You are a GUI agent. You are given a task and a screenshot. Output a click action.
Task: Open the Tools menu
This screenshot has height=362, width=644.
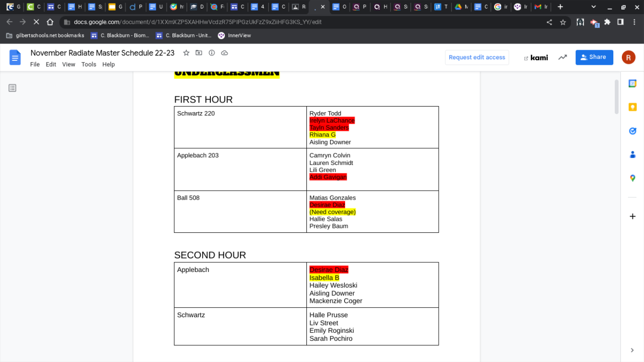tap(89, 64)
